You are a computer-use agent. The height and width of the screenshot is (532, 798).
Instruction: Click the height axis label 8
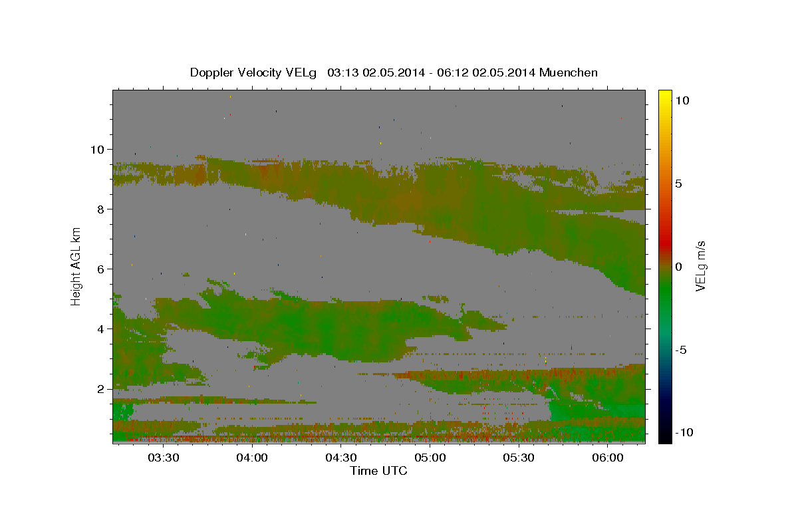pos(101,209)
